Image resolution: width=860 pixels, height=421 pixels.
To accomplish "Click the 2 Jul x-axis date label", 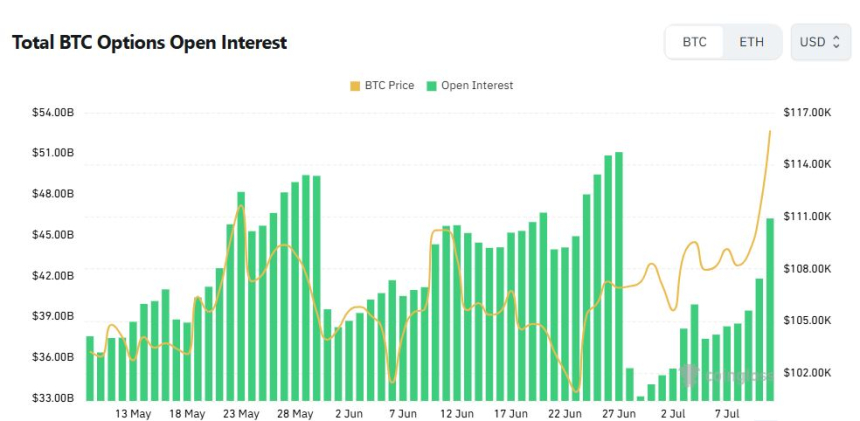I will [x=673, y=413].
